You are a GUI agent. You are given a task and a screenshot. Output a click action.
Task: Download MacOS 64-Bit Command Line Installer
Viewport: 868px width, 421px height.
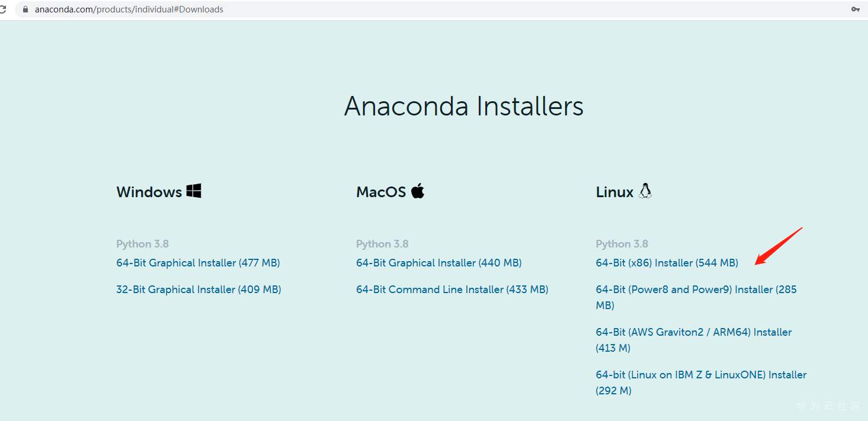point(452,290)
